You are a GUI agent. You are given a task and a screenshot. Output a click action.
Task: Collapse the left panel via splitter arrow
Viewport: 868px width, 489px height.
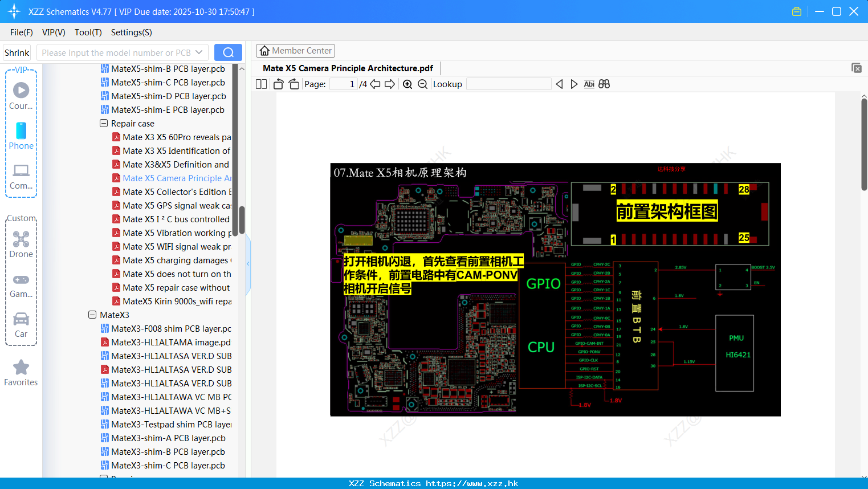point(248,264)
